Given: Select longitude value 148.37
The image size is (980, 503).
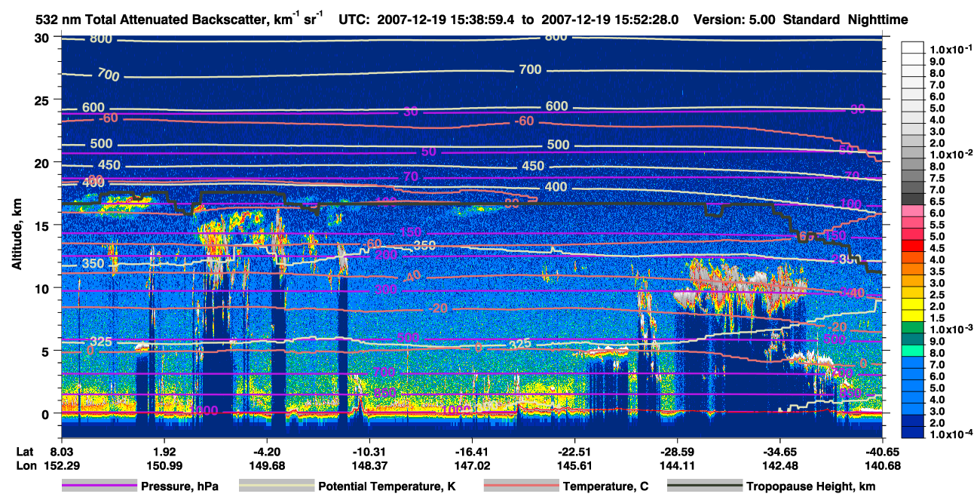Looking at the screenshot, I should pos(369,465).
